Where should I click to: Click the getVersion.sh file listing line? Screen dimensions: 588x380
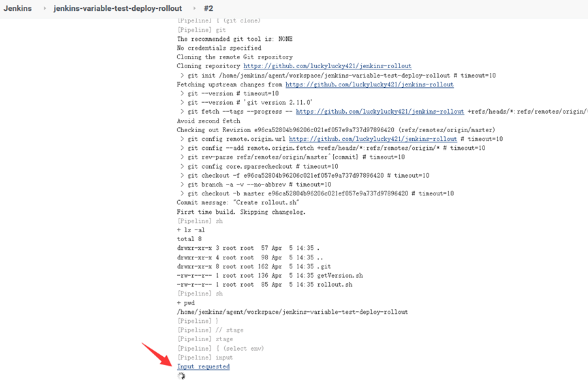point(270,276)
